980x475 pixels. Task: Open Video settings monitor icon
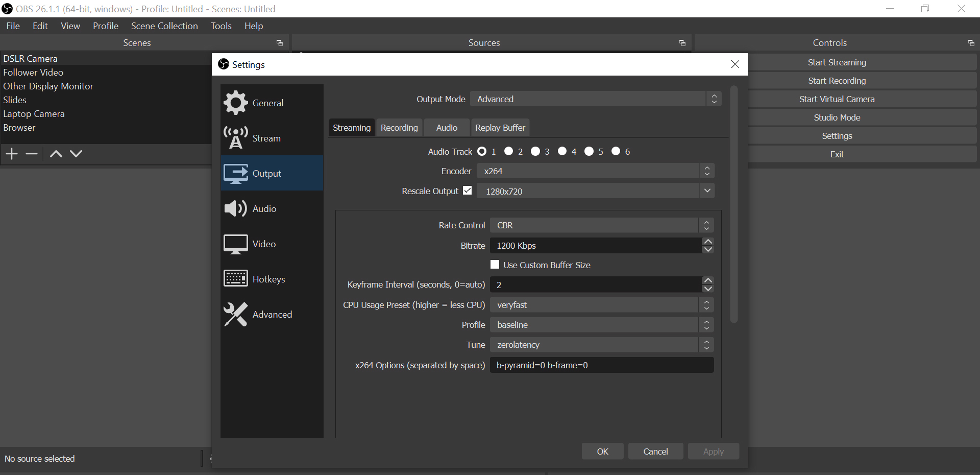235,244
